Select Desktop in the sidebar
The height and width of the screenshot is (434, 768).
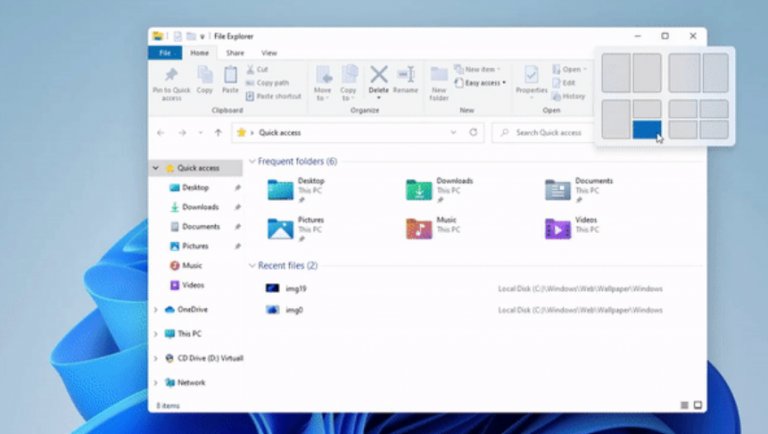click(x=195, y=188)
